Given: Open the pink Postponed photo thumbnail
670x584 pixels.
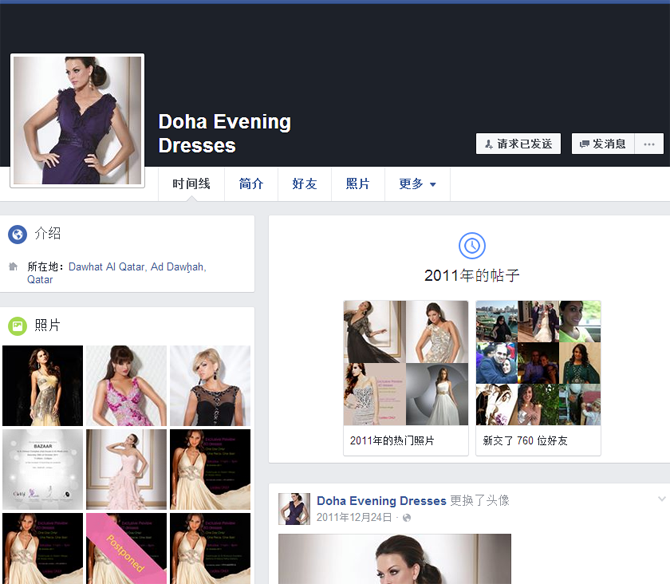Looking at the screenshot, I should coord(126,548).
